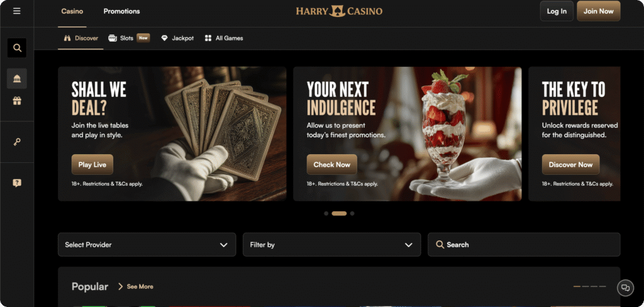The image size is (644, 307).
Task: Select the casino building sidebar icon
Action: (x=17, y=79)
